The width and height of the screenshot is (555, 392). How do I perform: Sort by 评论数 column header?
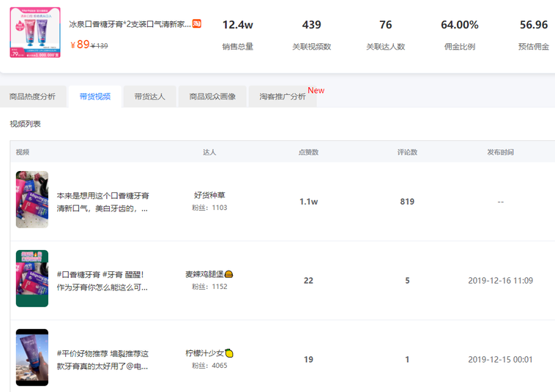407,152
